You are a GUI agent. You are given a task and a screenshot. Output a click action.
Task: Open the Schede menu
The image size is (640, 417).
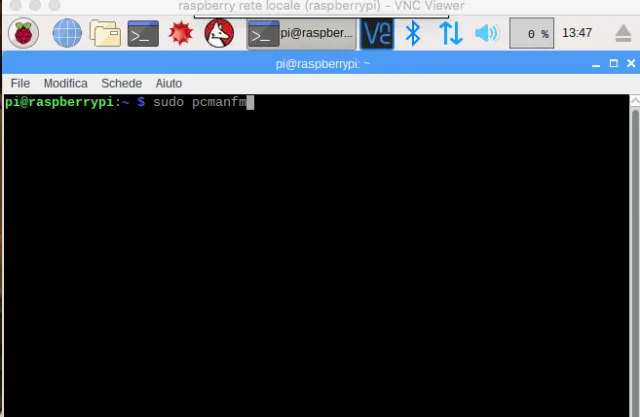[x=121, y=83]
